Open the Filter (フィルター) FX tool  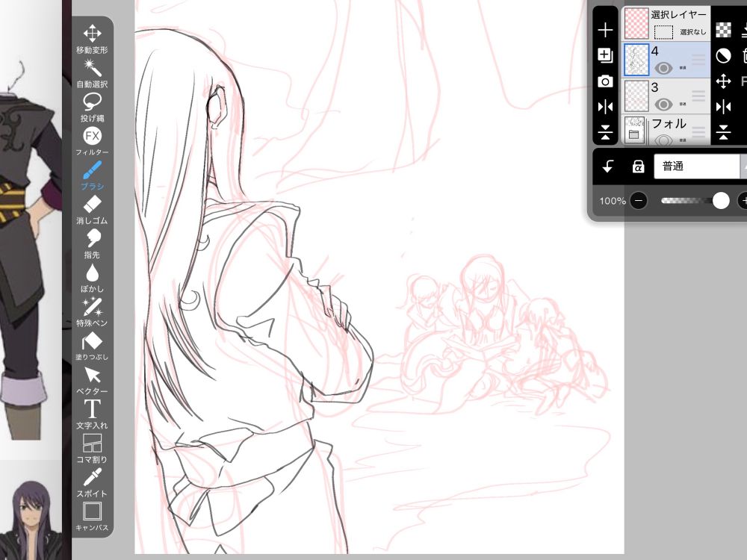tap(92, 141)
